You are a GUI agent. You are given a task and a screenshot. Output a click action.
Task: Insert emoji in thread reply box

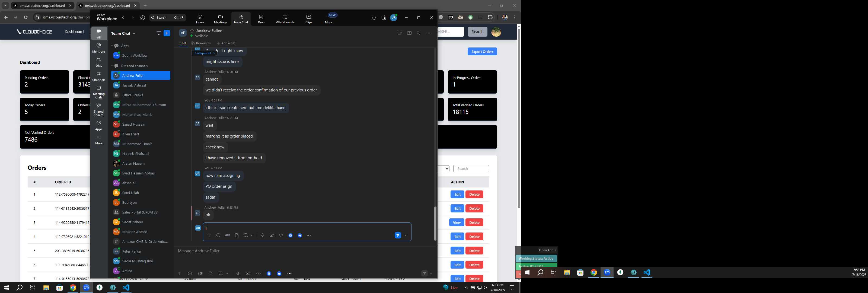[x=218, y=235]
